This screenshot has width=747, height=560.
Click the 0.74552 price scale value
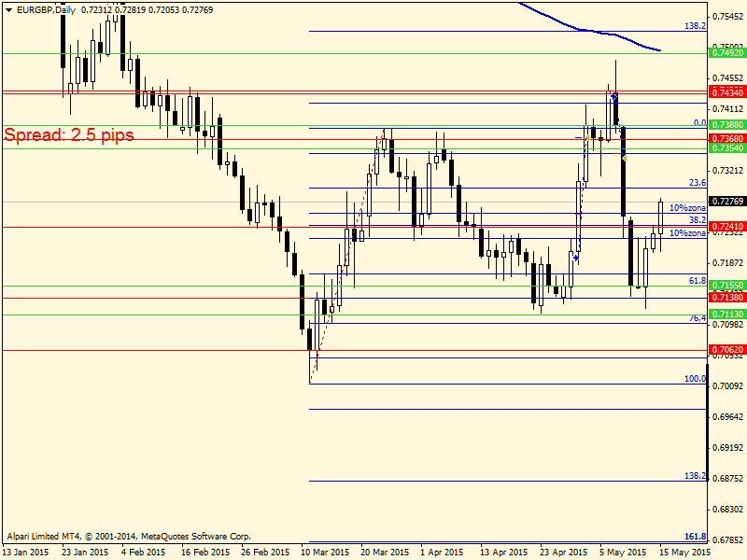727,78
